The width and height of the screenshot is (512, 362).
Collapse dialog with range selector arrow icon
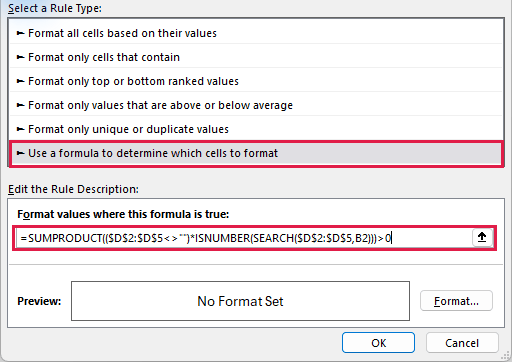pos(482,237)
